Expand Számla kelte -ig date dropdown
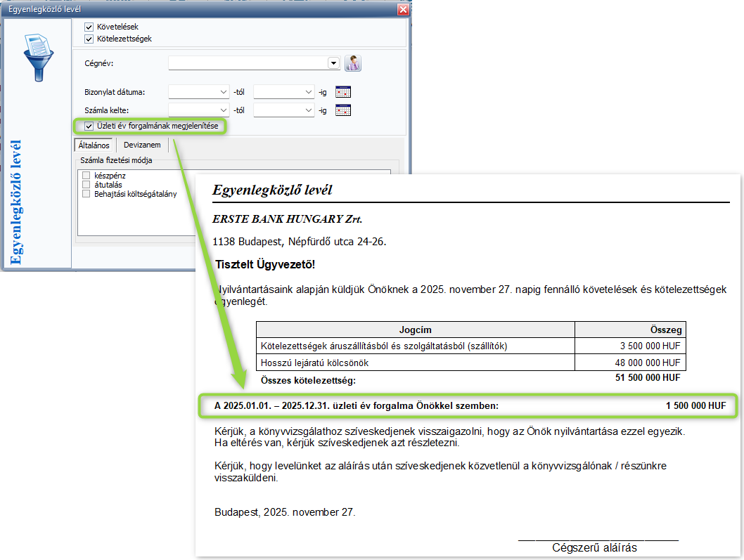The height and width of the screenshot is (560, 744). [309, 110]
